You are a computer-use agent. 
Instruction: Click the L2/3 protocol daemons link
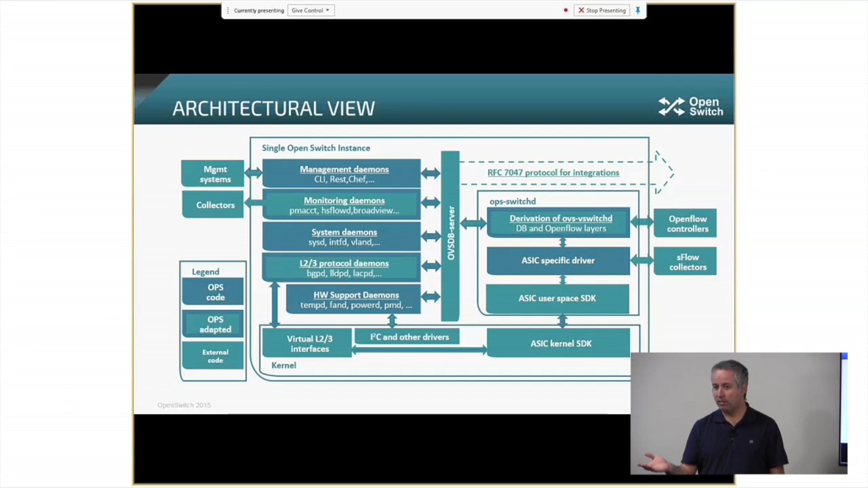[x=344, y=263]
